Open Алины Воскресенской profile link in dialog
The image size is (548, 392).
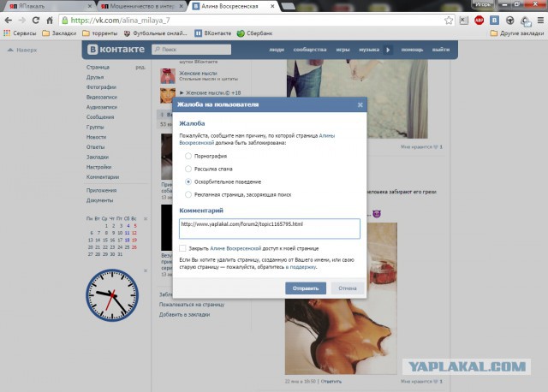(257, 139)
